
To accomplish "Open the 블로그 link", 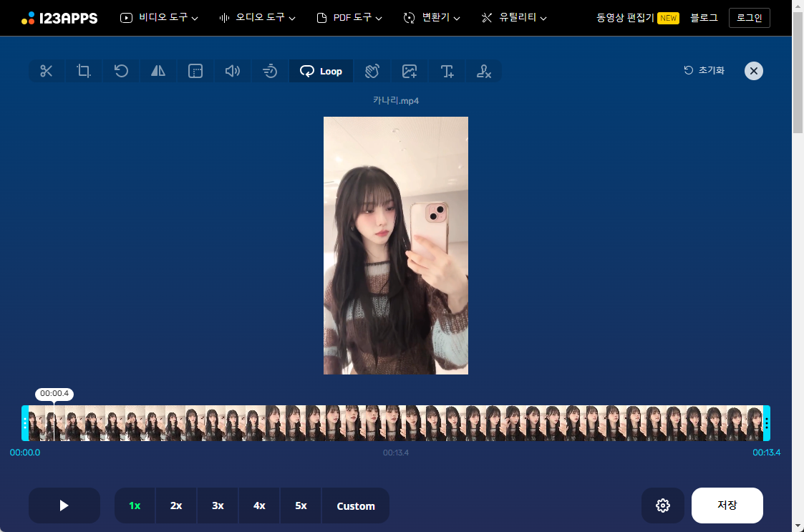I will coord(704,18).
